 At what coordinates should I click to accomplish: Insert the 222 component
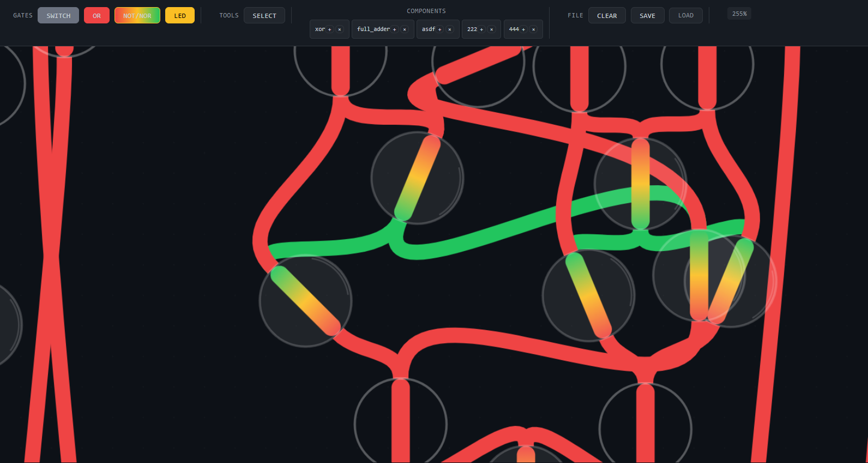click(x=481, y=29)
